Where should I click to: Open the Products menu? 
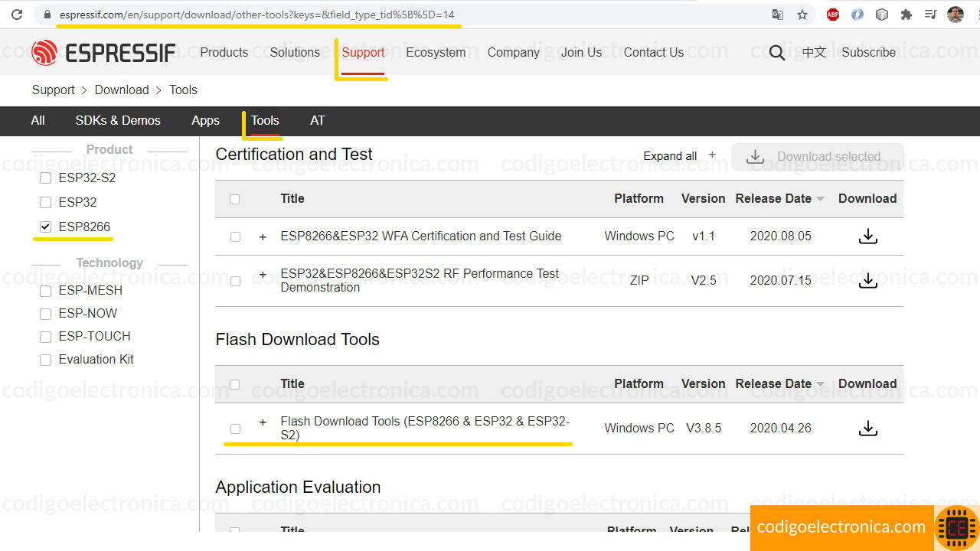point(224,52)
